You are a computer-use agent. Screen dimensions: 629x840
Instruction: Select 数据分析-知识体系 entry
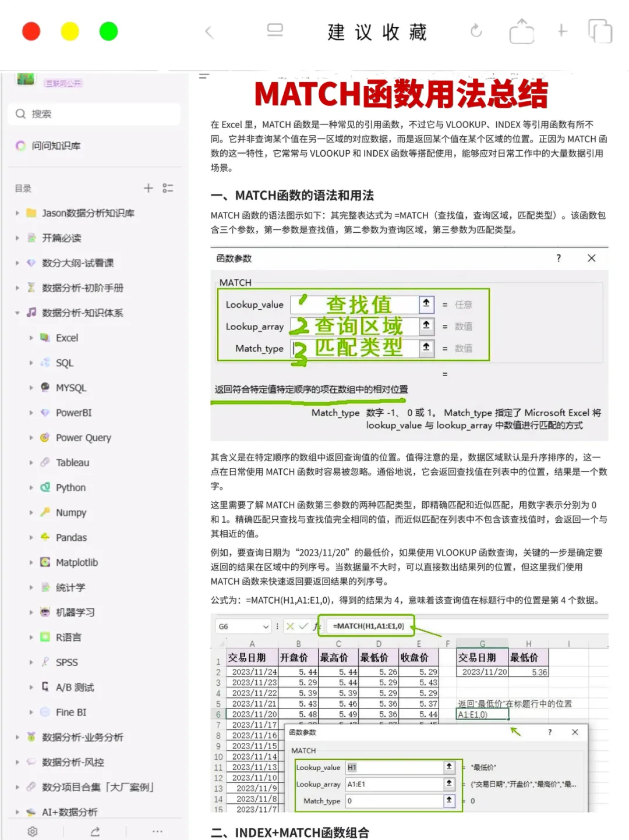coord(83,313)
